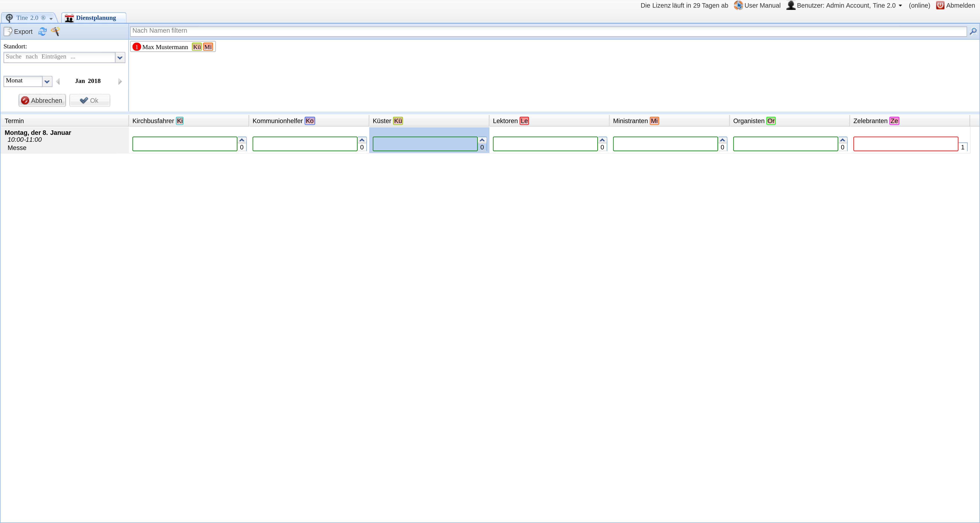Click the license expiry notice text
The image size is (980, 523).
[684, 5]
